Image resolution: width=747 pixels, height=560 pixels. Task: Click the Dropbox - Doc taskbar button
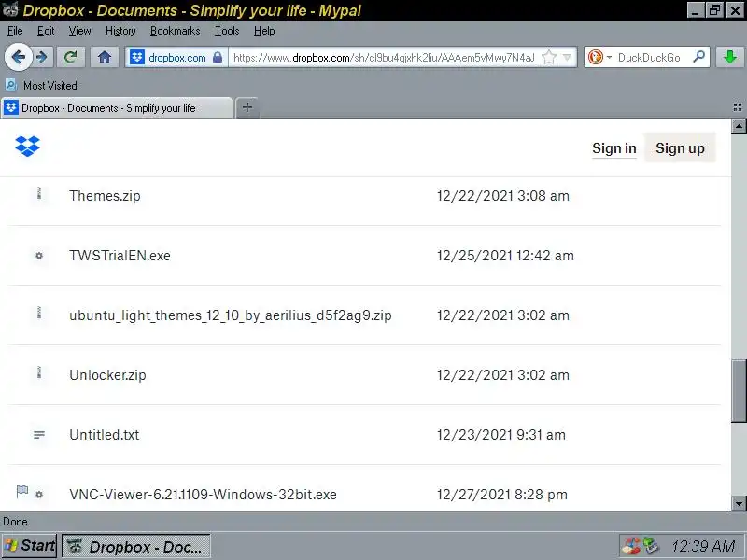coord(136,546)
